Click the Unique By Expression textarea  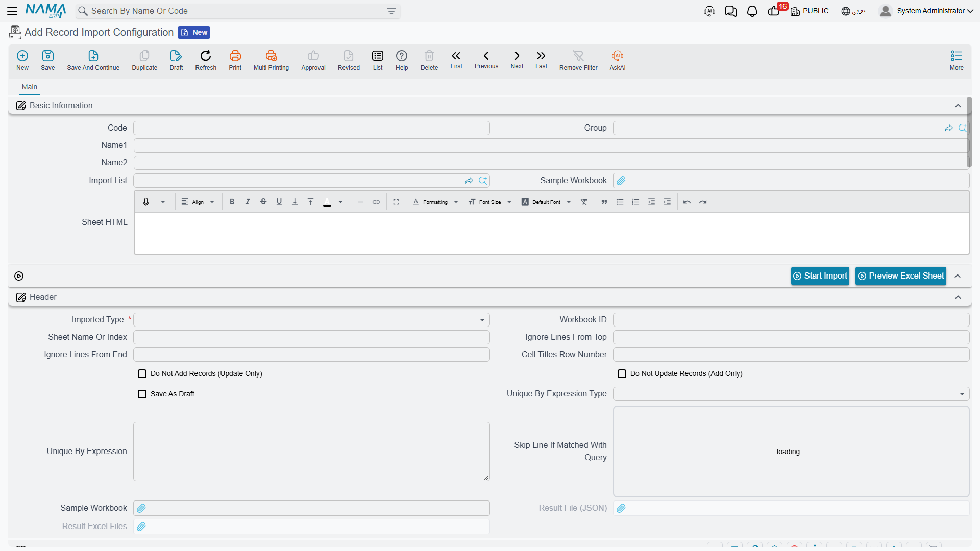(x=311, y=452)
